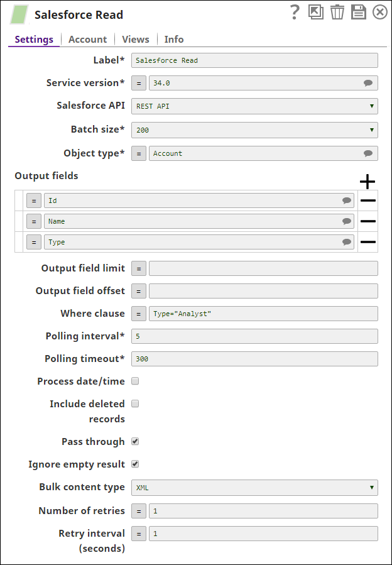Switch to the Views tab
Image resolution: width=392 pixels, height=565 pixels.
(x=136, y=39)
